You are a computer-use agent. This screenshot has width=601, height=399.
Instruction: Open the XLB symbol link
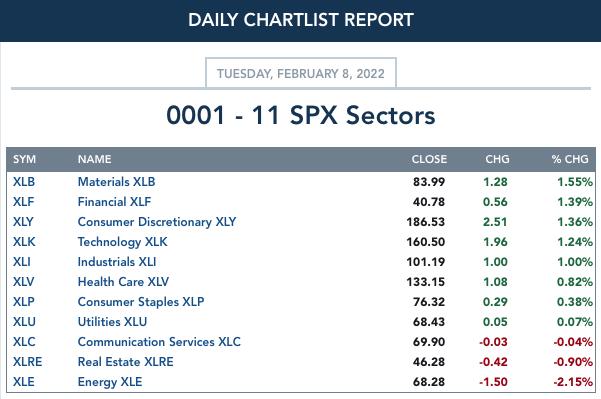coord(24,182)
